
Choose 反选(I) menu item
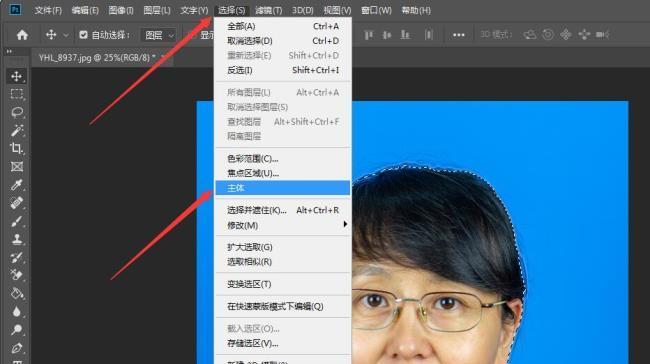pos(283,70)
